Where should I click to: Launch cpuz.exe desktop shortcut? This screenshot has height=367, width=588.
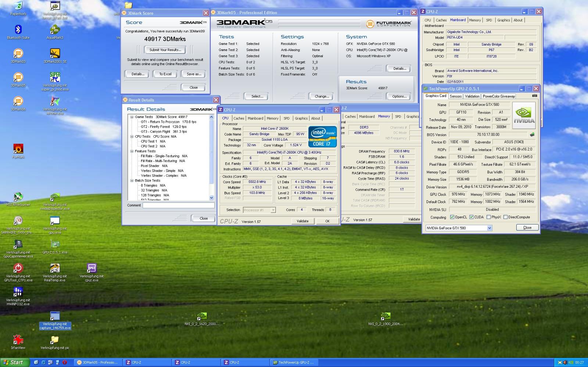pos(92,269)
